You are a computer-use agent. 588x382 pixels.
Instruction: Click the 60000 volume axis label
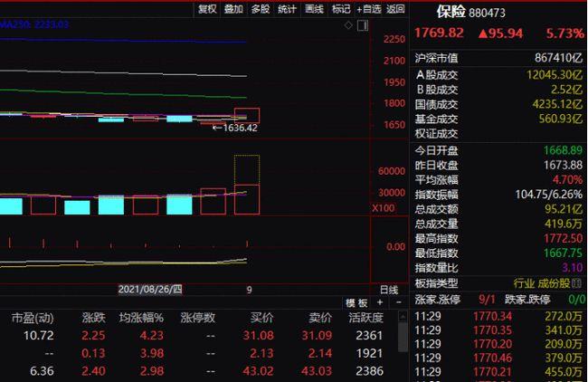(x=392, y=171)
